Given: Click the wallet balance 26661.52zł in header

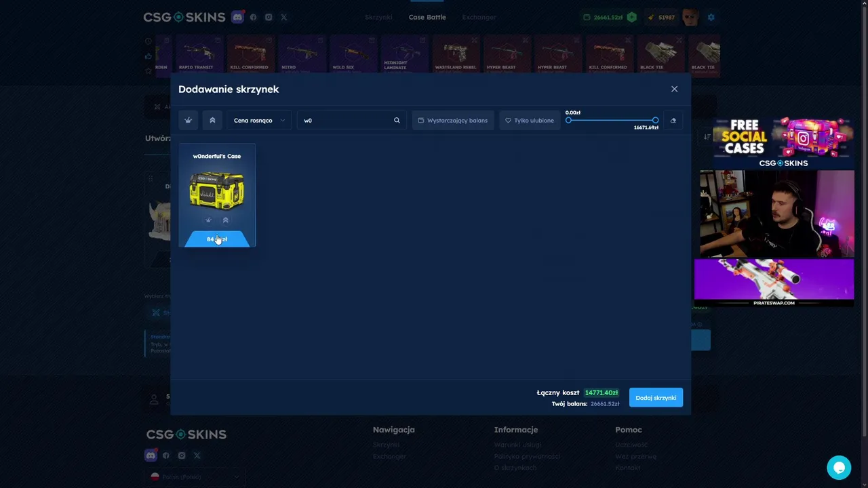Looking at the screenshot, I should pos(603,17).
